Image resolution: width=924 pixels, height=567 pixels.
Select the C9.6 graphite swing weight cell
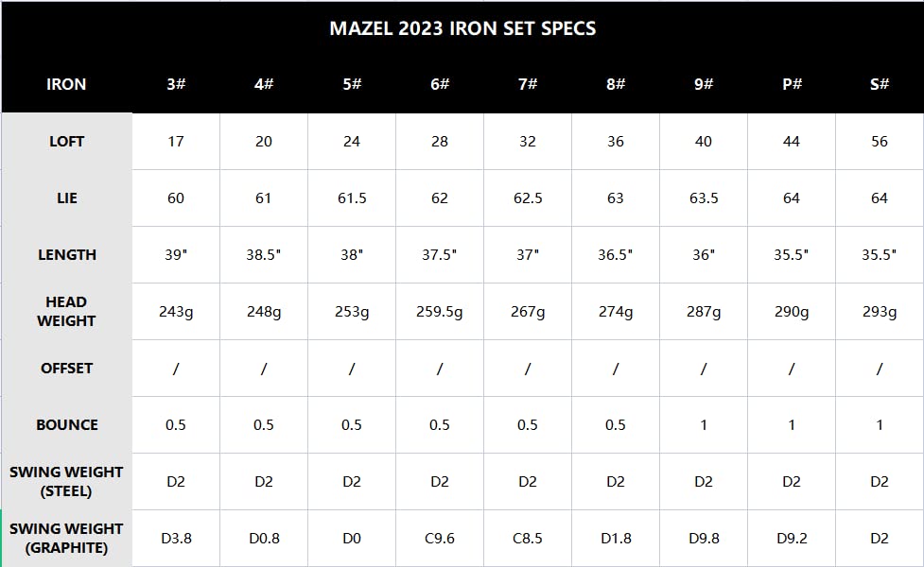(440, 539)
